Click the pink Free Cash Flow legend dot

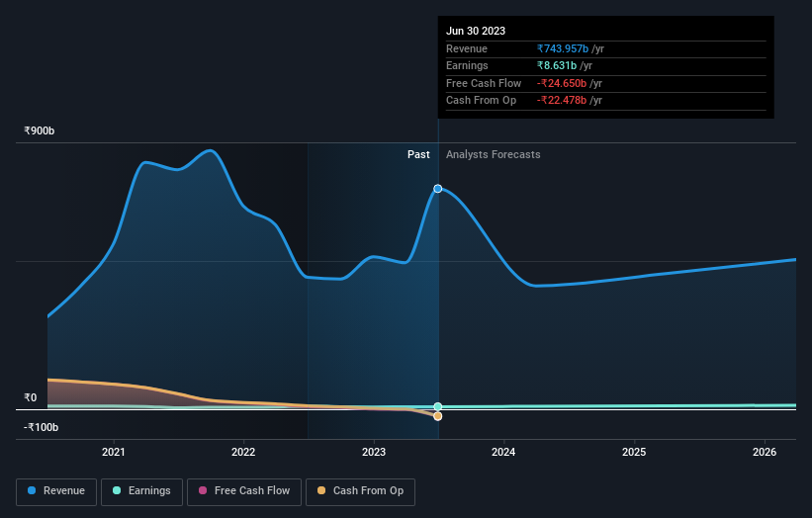pyautogui.click(x=203, y=490)
